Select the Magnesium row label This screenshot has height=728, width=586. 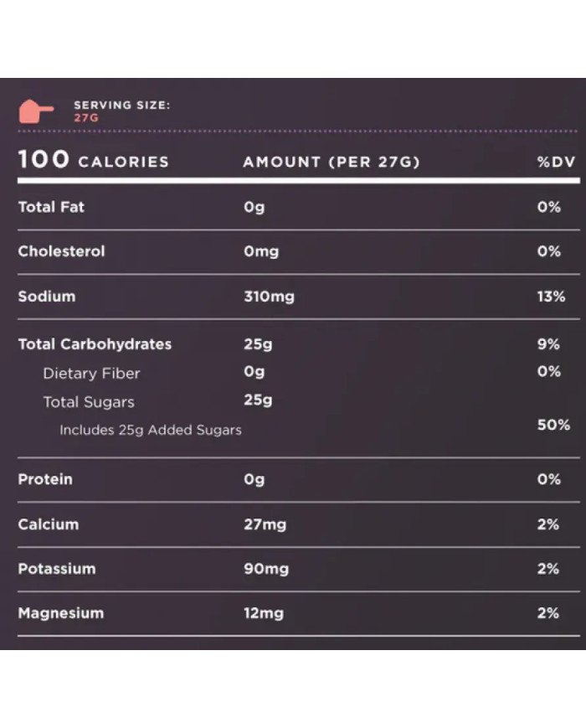tap(61, 613)
